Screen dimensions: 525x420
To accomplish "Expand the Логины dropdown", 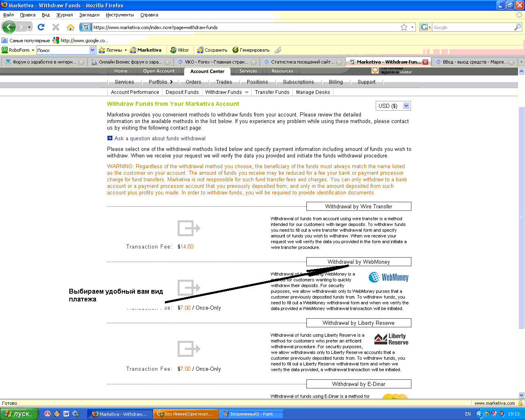I will (x=126, y=50).
